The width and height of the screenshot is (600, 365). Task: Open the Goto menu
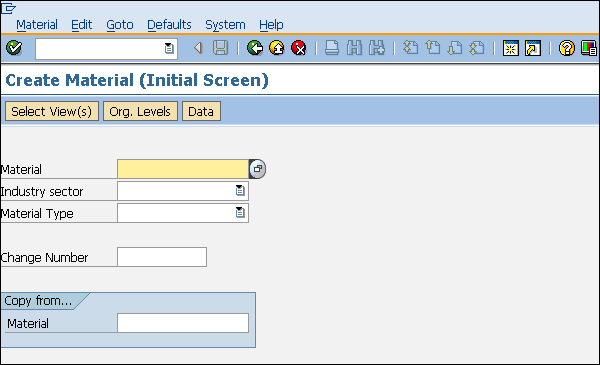point(120,25)
